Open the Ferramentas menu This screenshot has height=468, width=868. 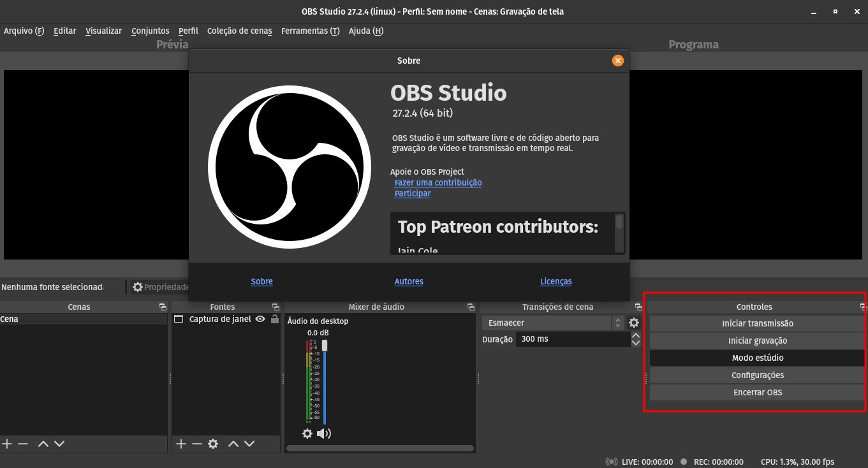tap(311, 30)
